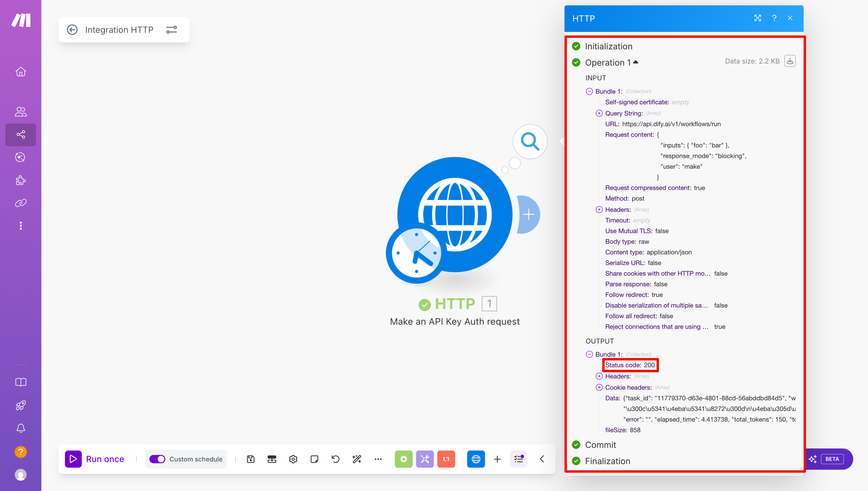
Task: Open the Scenarios share icon in sidebar
Action: 21,134
